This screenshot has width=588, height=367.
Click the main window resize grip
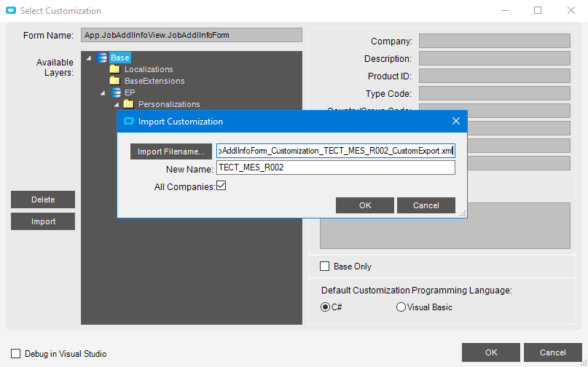tap(584, 363)
